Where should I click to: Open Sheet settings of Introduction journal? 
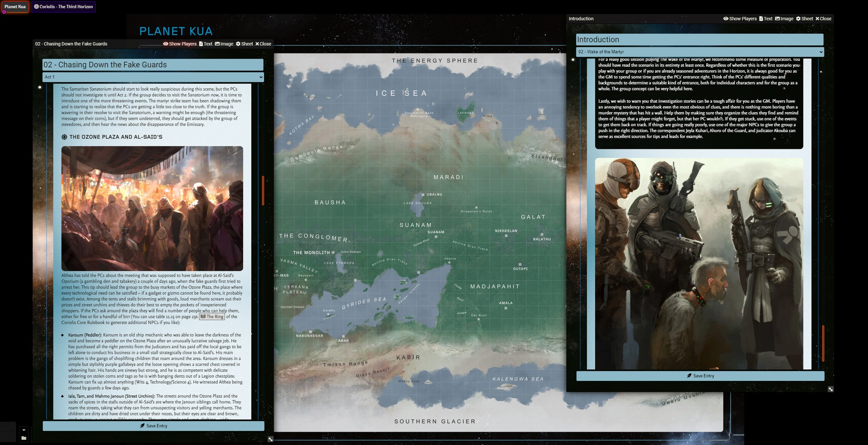804,19
